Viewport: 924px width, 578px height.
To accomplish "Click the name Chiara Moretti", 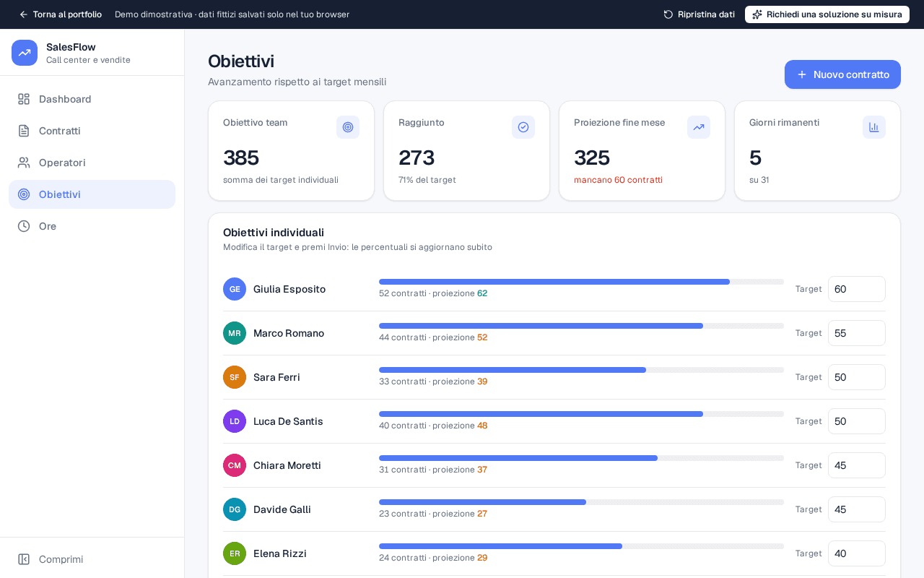I will [x=287, y=465].
